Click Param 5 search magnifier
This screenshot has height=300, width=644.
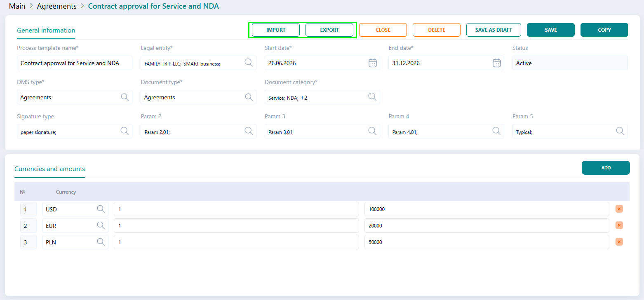(620, 131)
